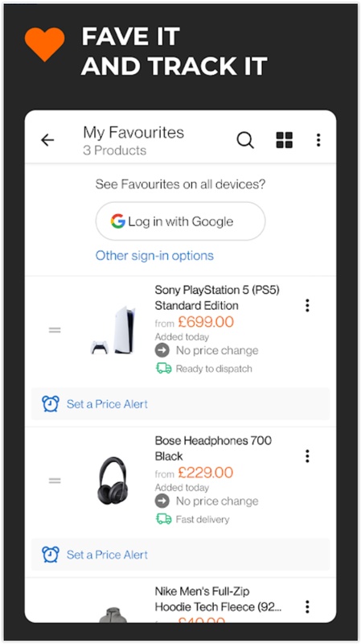Tap the reorder handle beside Bose Headphones
361x644 pixels.
click(x=55, y=481)
